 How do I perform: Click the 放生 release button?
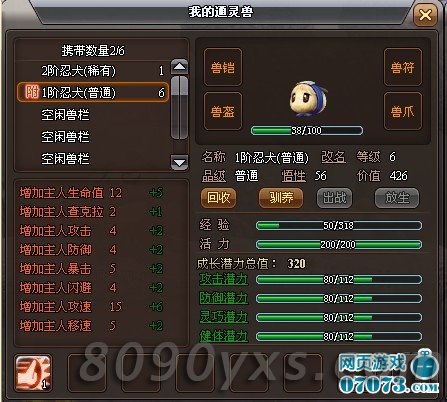[x=397, y=198]
